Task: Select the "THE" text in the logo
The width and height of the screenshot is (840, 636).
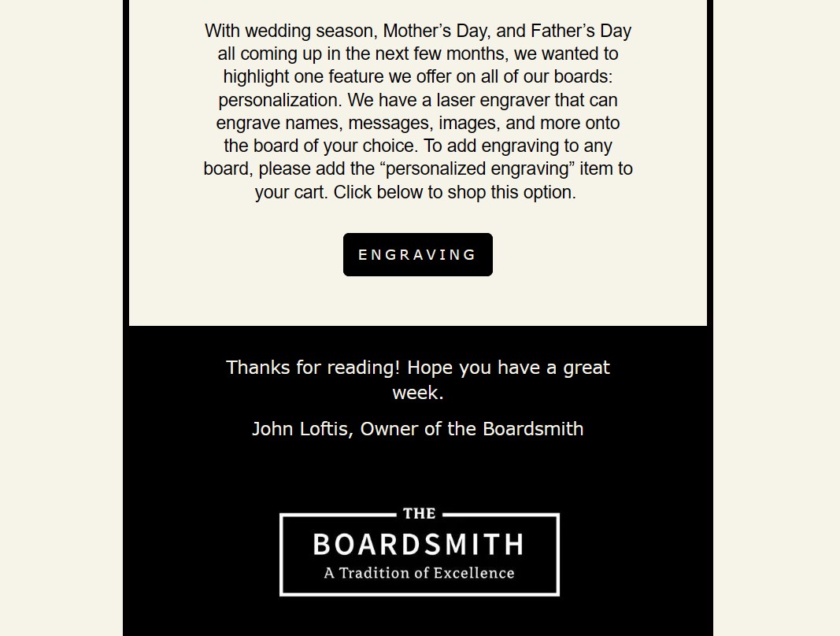Action: (x=419, y=513)
